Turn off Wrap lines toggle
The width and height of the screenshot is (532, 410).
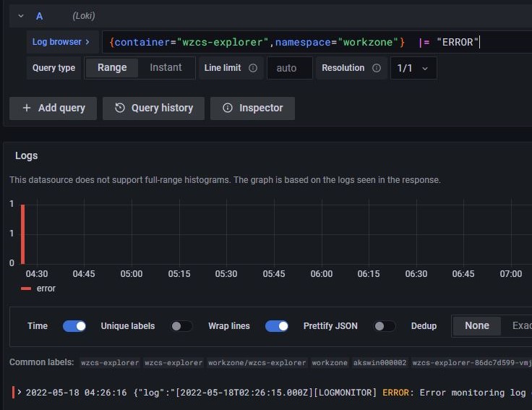[x=277, y=326]
